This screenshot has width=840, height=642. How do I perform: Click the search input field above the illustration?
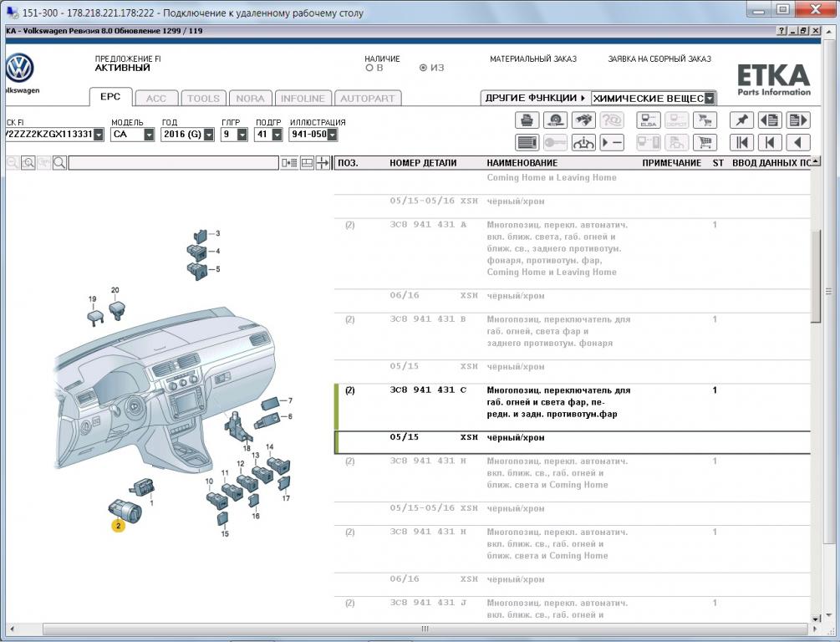(x=174, y=163)
